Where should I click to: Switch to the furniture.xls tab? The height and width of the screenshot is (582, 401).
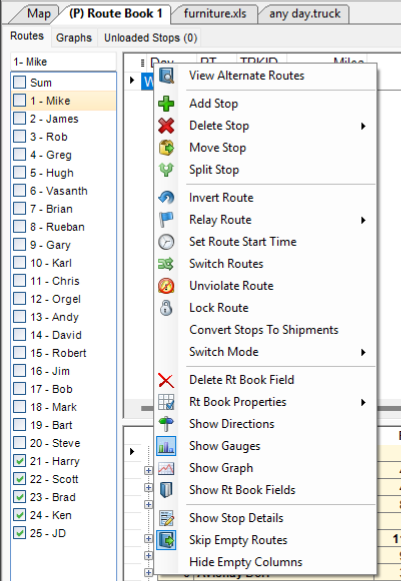tap(215, 14)
